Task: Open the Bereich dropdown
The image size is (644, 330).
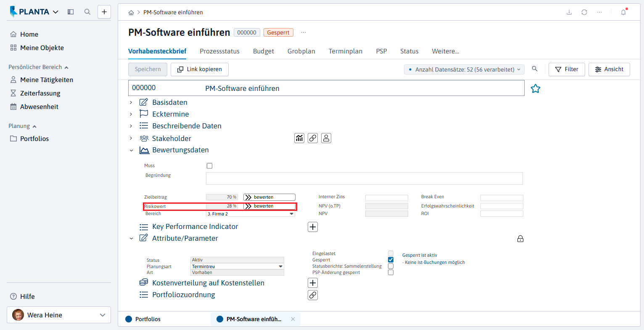Action: pos(250,214)
